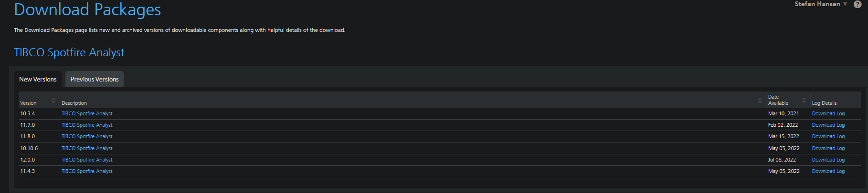The image size is (868, 193).
Task: Open the help question mark icon
Action: coord(857,4)
